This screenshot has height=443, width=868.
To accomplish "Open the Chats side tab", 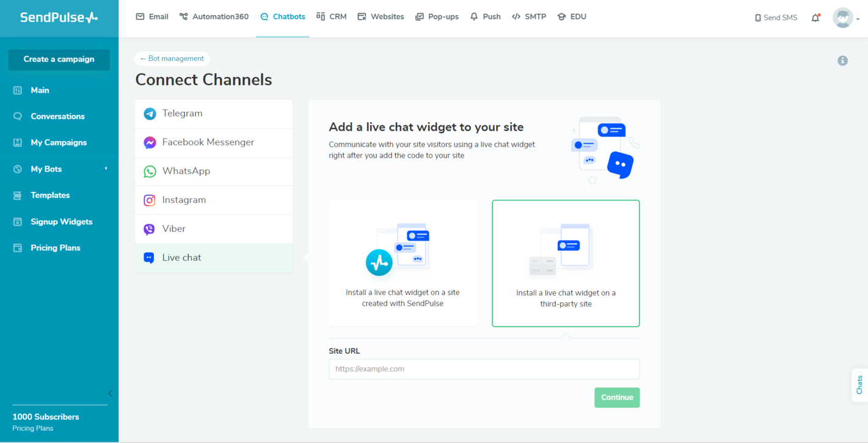I will click(859, 385).
